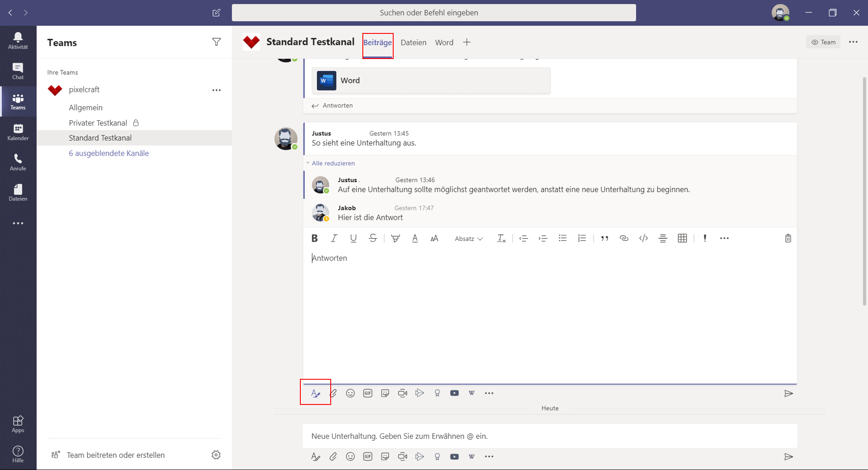Discard the reply draft with trash icon
Viewport: 868px width, 470px height.
coord(788,238)
